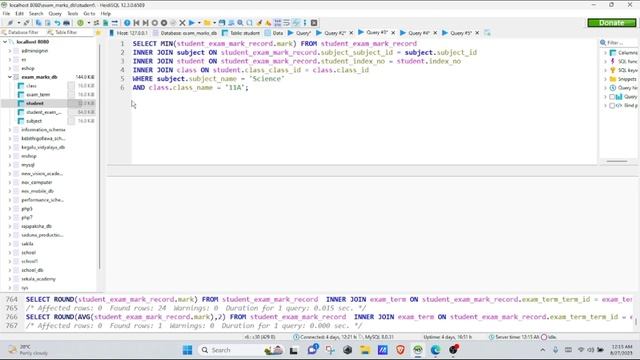The image size is (640, 360).
Task: Click the green Donate button
Action: tap(611, 23)
